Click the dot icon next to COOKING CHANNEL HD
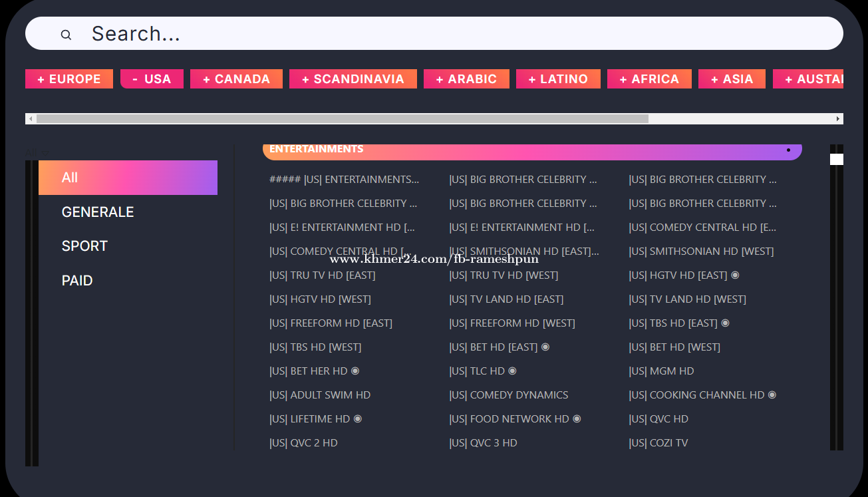 (772, 395)
